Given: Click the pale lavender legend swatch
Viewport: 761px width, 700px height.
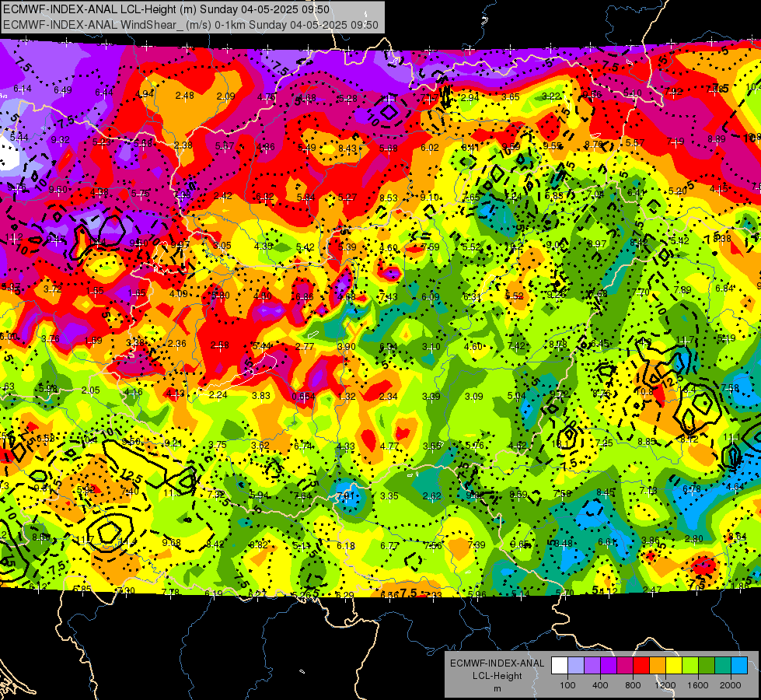Looking at the screenshot, I should (576, 666).
